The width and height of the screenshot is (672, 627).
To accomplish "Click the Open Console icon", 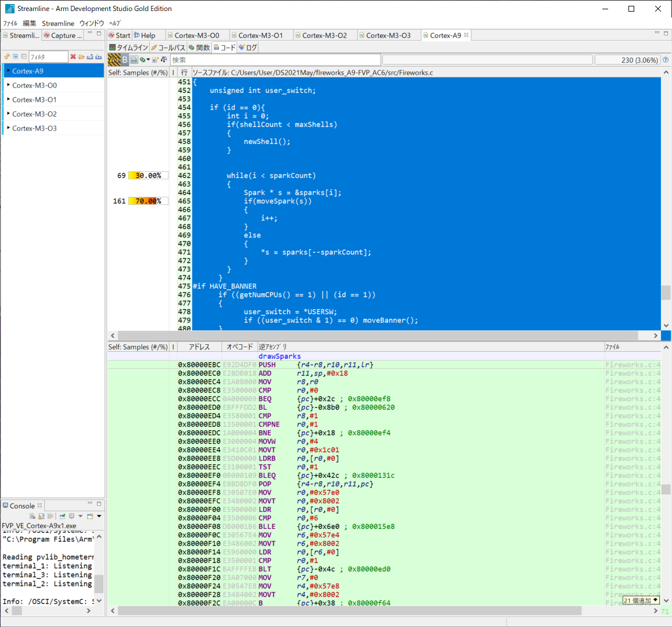I will tap(90, 516).
